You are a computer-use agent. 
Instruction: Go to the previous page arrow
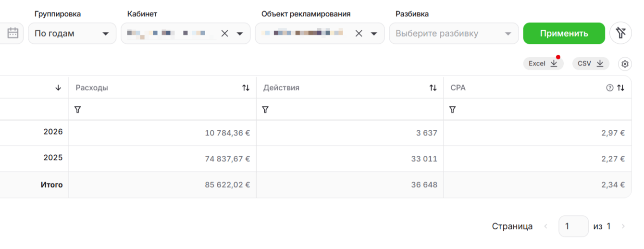click(x=545, y=226)
